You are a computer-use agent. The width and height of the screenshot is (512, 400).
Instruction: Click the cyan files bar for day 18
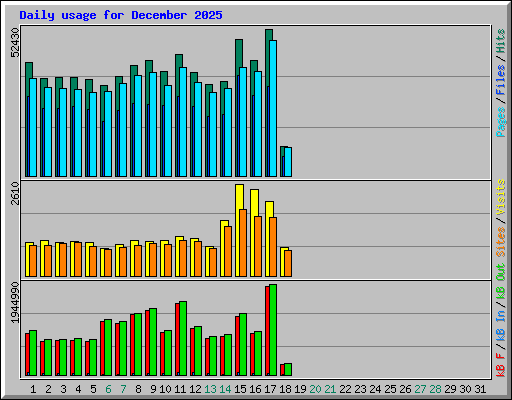click(288, 162)
